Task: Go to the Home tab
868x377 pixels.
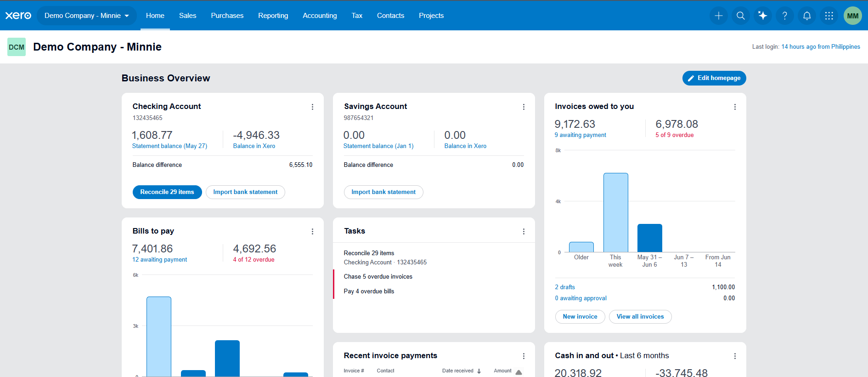Action: [155, 16]
